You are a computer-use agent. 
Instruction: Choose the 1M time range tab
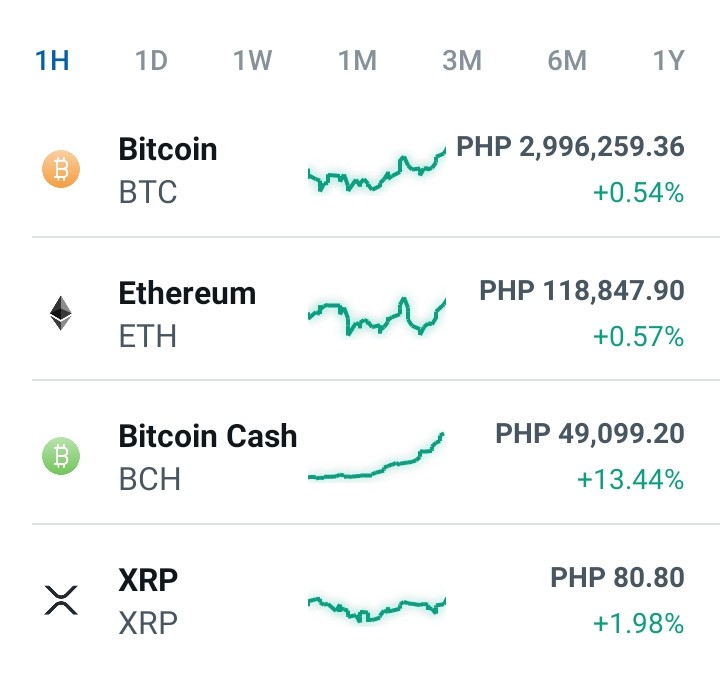pyautogui.click(x=358, y=60)
